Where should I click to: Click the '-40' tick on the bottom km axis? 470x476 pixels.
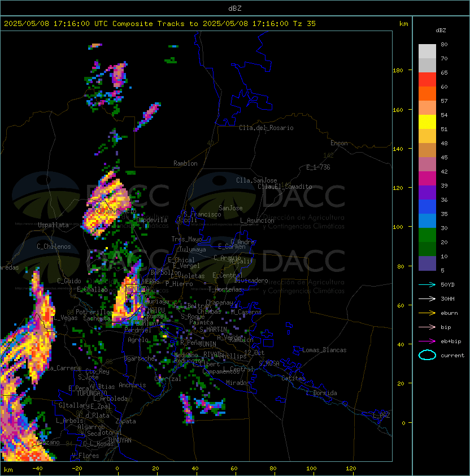click(37, 469)
